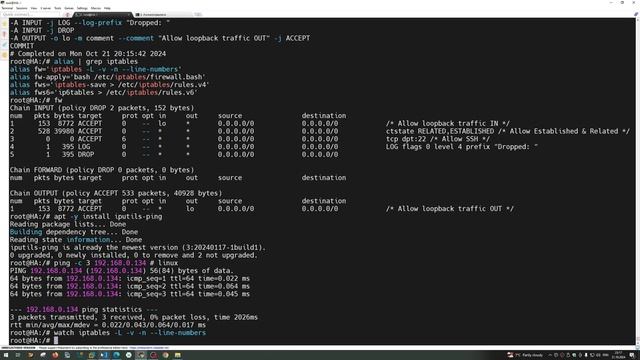Switch to the second inactive session tab
640x360 pixels.
(163, 15)
